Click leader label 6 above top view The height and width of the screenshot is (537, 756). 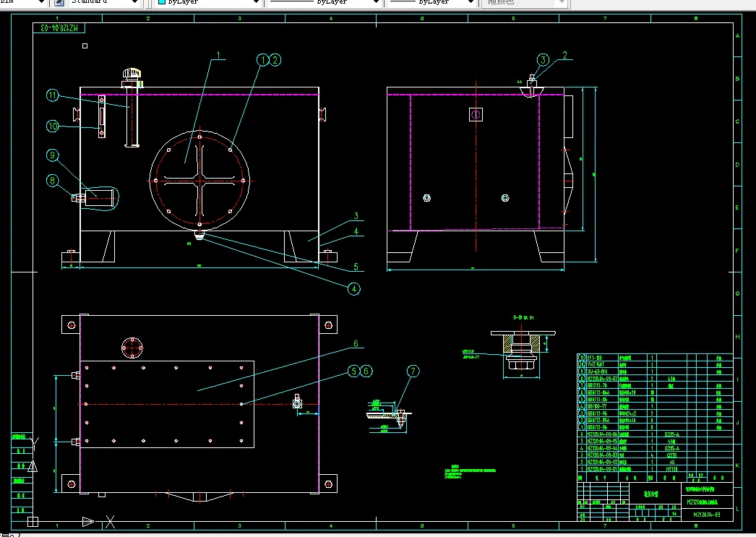coord(356,344)
